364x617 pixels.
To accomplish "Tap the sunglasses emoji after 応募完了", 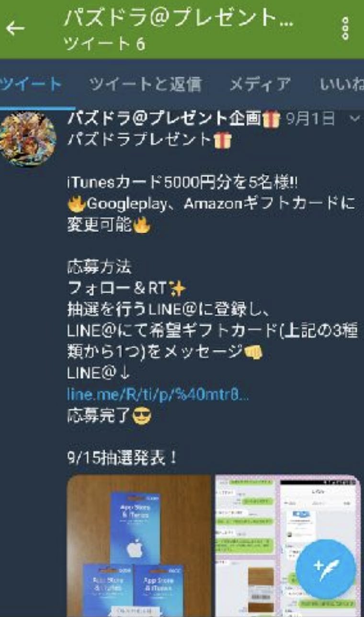I will (x=142, y=416).
